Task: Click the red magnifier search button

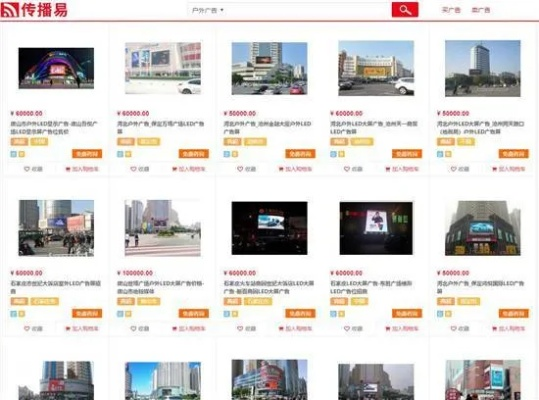Action: pyautogui.click(x=405, y=10)
